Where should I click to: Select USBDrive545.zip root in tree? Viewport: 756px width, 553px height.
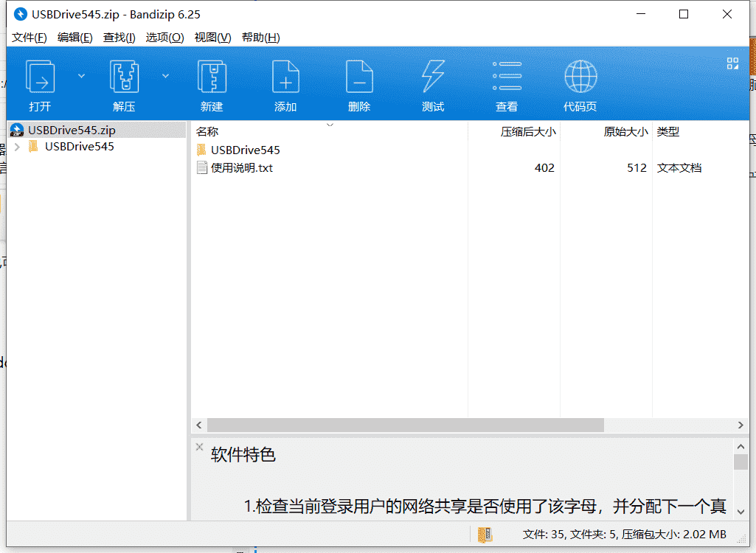pyautogui.click(x=98, y=131)
